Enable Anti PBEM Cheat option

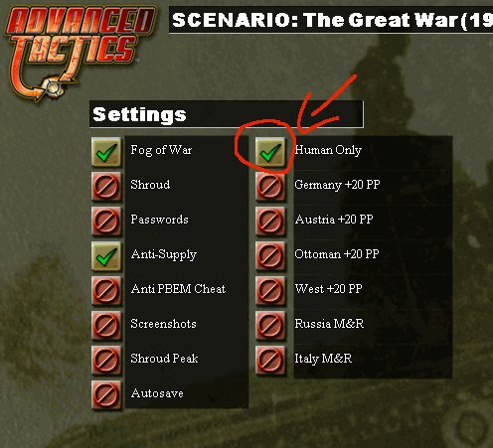click(x=106, y=291)
